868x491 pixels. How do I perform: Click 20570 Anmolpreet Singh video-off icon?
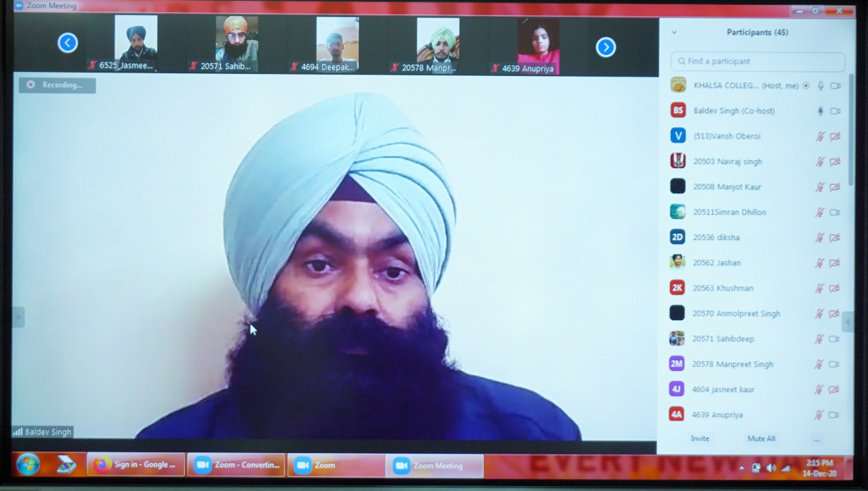(x=835, y=314)
